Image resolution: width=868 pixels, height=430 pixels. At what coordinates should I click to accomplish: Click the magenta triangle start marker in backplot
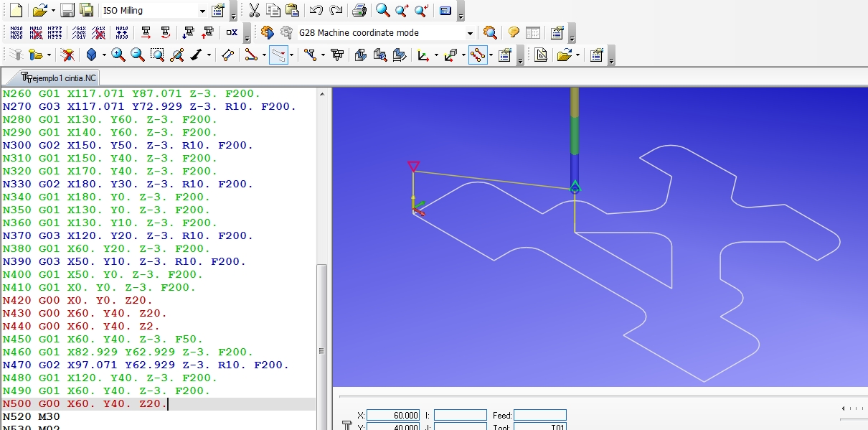point(413,167)
